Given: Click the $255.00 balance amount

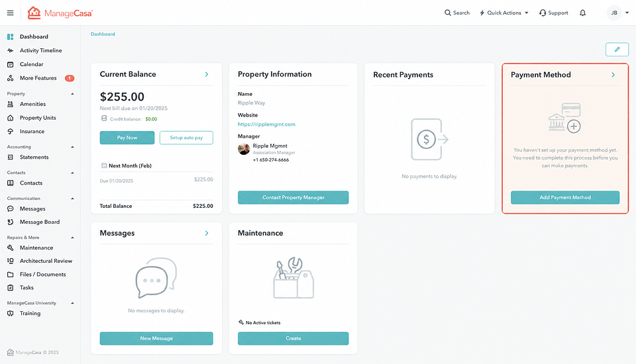Looking at the screenshot, I should coord(122,97).
